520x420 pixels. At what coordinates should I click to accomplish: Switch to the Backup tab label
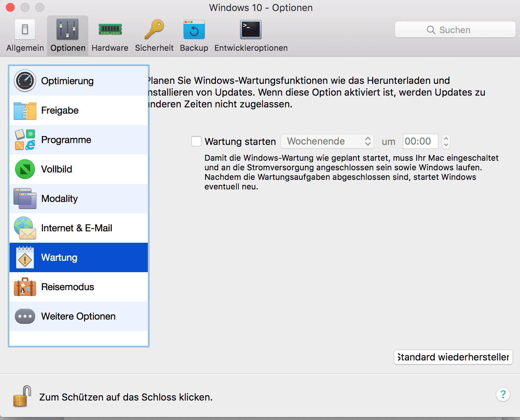click(194, 48)
